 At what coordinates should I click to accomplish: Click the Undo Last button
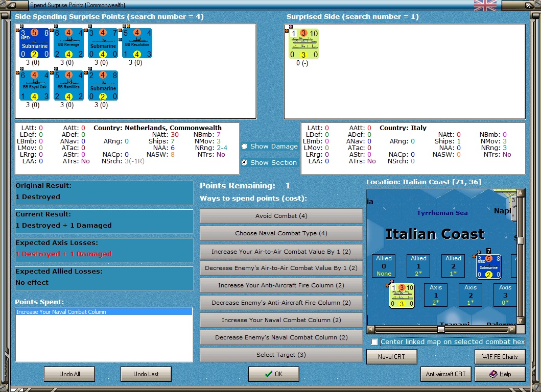click(x=146, y=374)
